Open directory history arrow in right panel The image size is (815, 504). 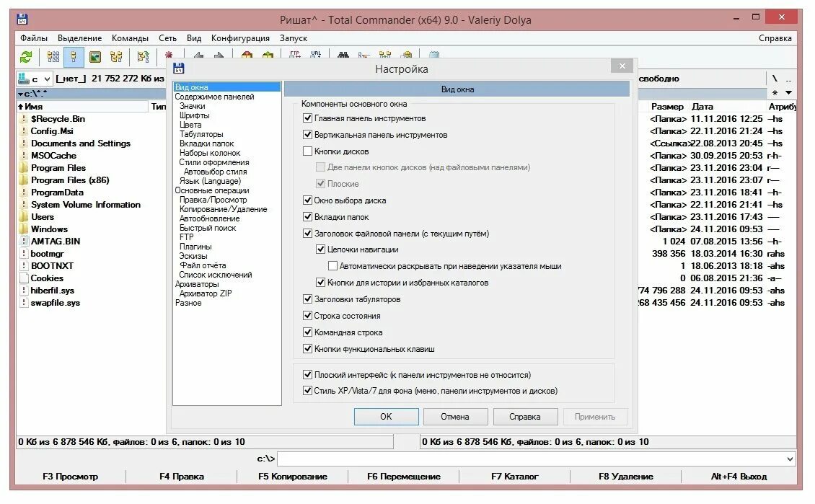788,93
